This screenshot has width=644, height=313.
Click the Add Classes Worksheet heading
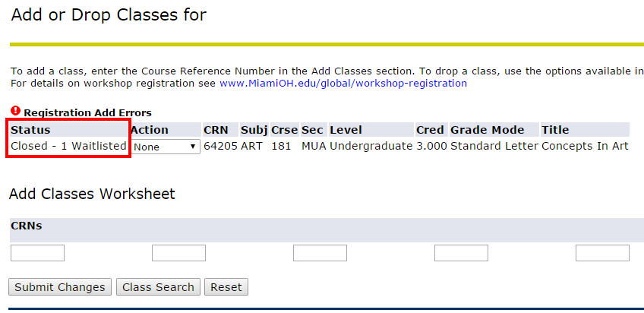click(92, 194)
